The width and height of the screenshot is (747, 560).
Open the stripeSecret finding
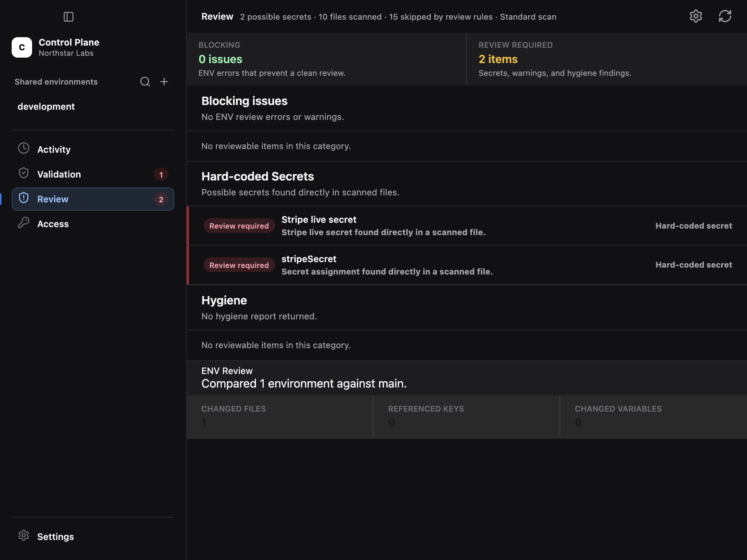(468, 265)
